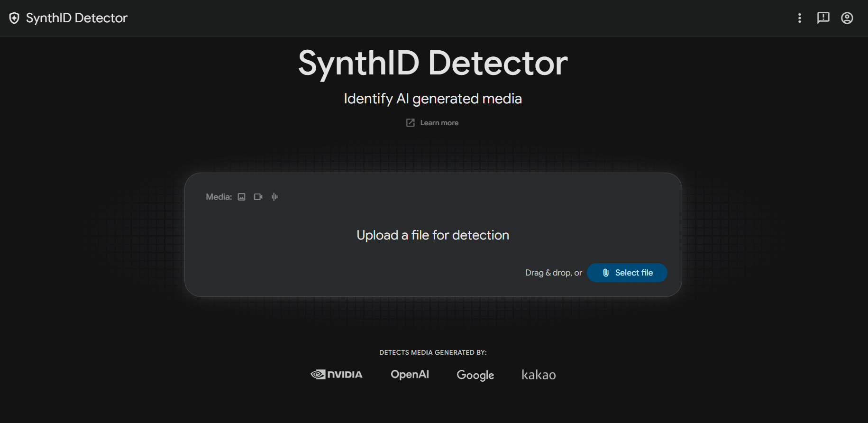Click the Select file button
Viewport: 868px width, 423px height.
[x=627, y=273]
